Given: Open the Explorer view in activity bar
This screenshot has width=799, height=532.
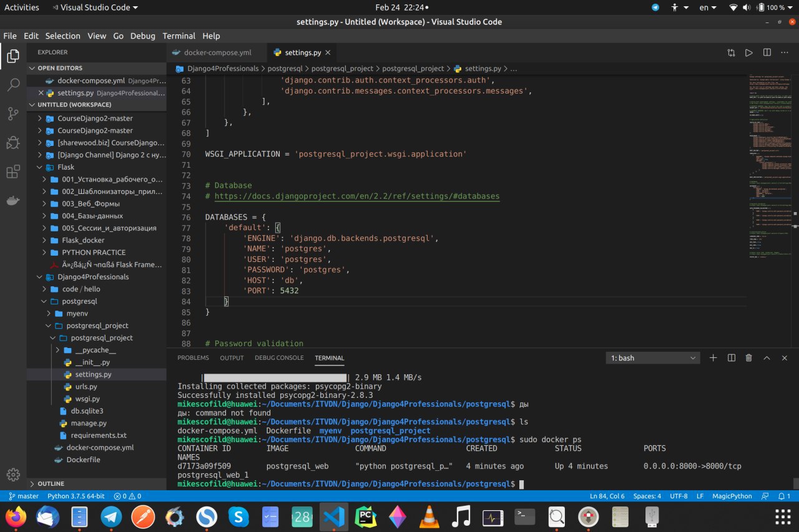Looking at the screenshot, I should tap(13, 57).
